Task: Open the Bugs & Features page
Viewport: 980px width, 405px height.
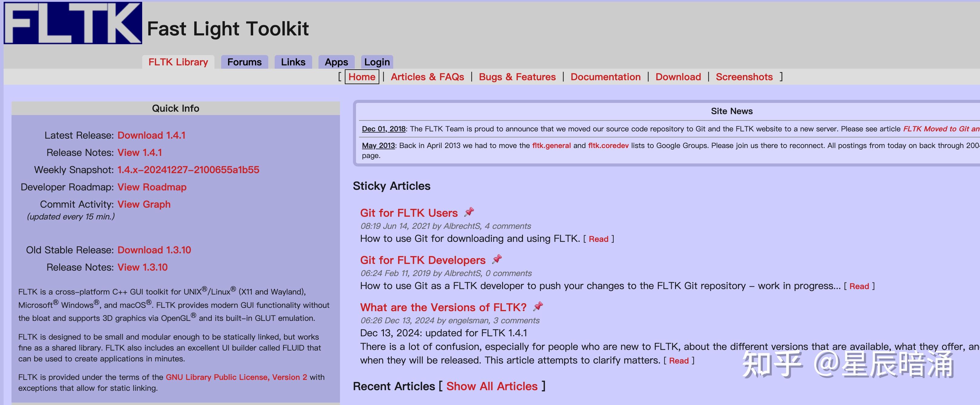Action: [517, 77]
